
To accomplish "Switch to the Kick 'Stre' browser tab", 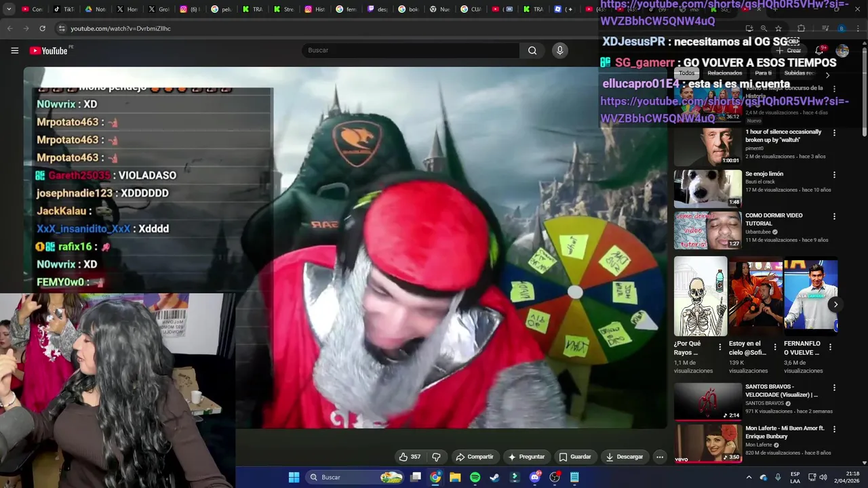I will tap(283, 9).
